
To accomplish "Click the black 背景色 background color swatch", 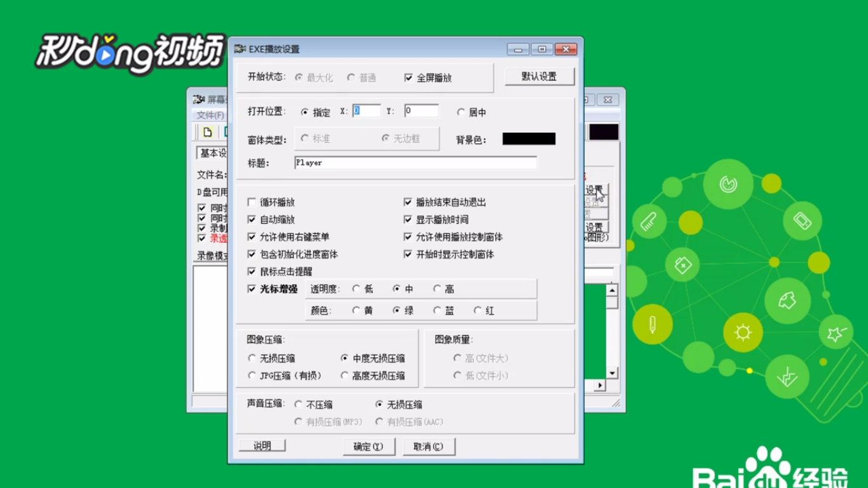I will click(529, 138).
